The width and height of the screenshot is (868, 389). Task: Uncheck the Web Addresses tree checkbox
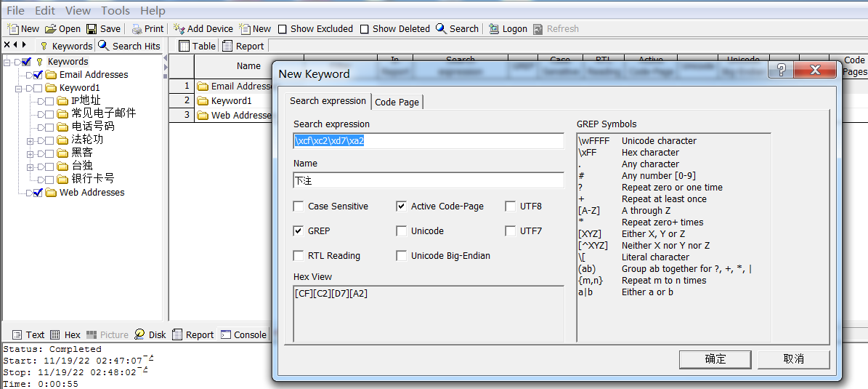point(38,193)
